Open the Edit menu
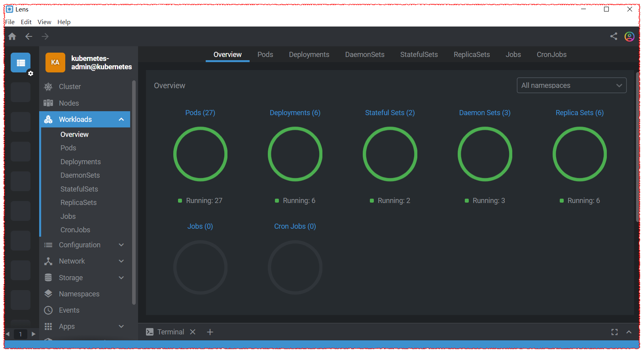This screenshot has height=353, width=644. tap(26, 22)
